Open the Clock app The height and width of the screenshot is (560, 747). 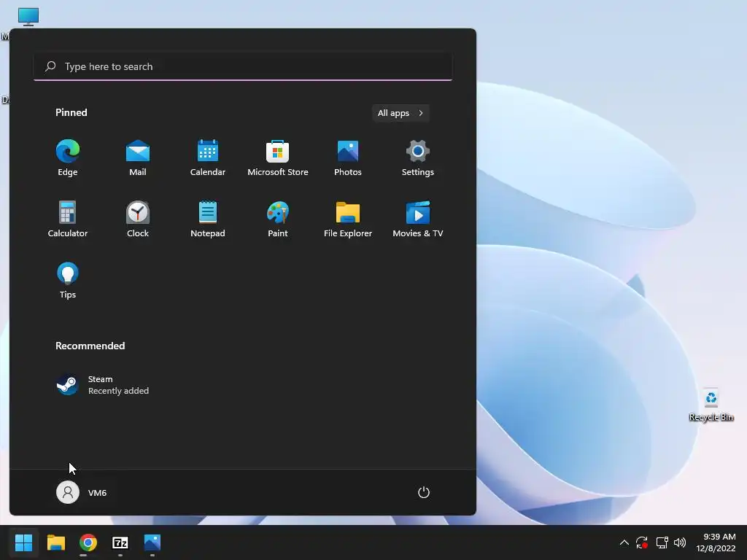click(138, 219)
